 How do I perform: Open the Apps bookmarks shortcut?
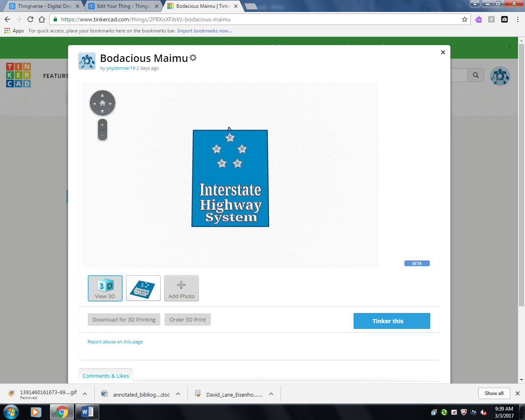[14, 31]
